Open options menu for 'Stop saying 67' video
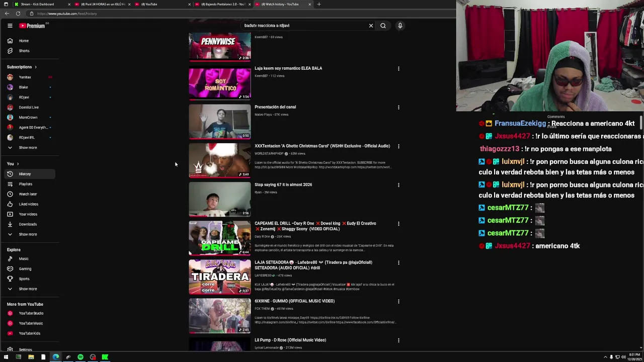 [x=398, y=185]
